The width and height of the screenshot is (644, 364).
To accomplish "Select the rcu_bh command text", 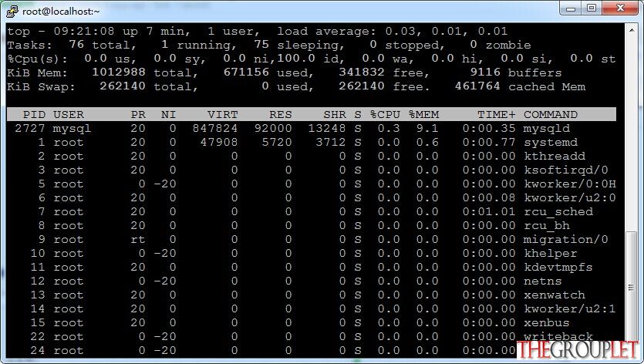I will [547, 226].
